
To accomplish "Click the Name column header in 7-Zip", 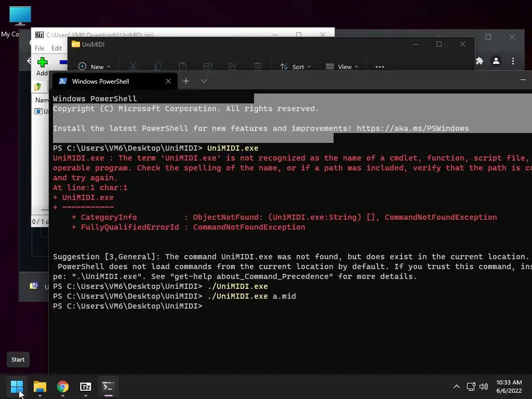I will click(x=42, y=100).
